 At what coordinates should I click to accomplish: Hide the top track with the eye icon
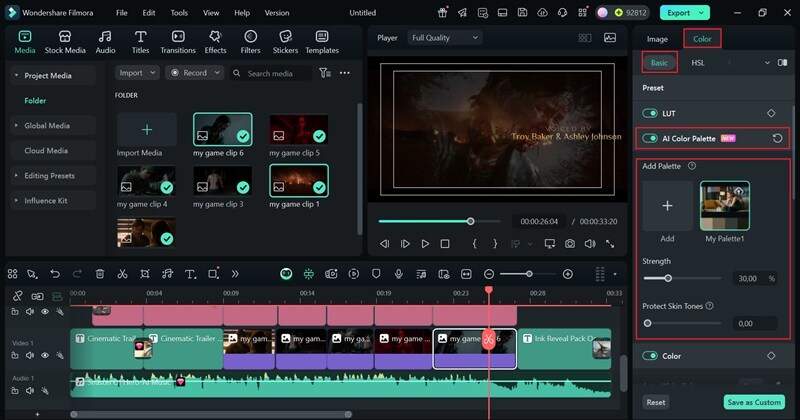45,311
